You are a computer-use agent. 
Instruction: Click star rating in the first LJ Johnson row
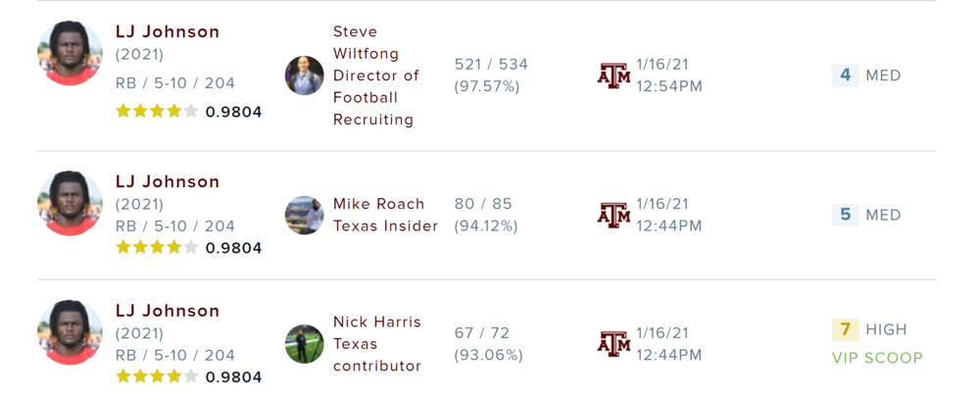157,112
